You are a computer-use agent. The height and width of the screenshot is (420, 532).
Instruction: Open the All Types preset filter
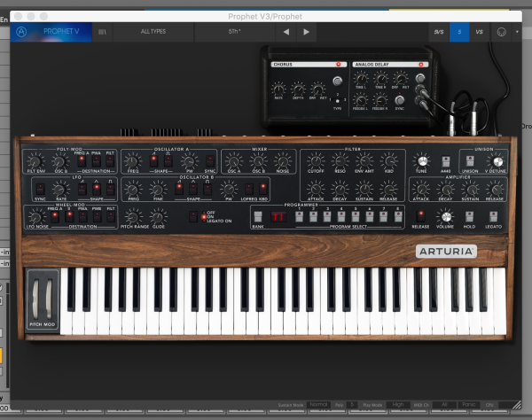pyautogui.click(x=153, y=32)
